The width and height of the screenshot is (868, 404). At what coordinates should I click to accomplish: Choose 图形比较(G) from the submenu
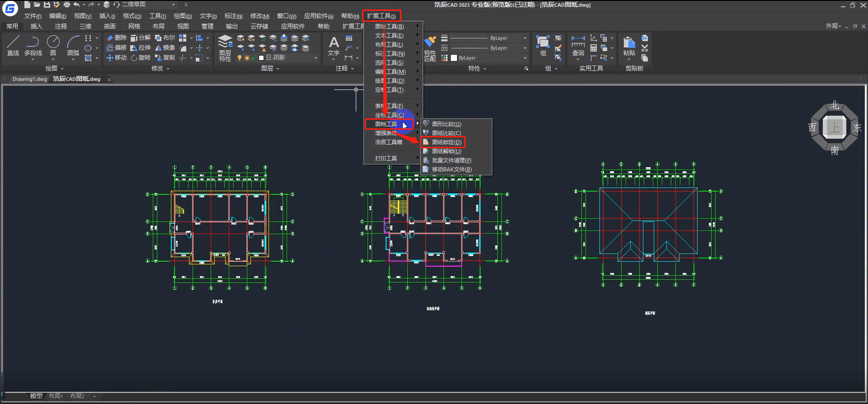[x=456, y=124]
